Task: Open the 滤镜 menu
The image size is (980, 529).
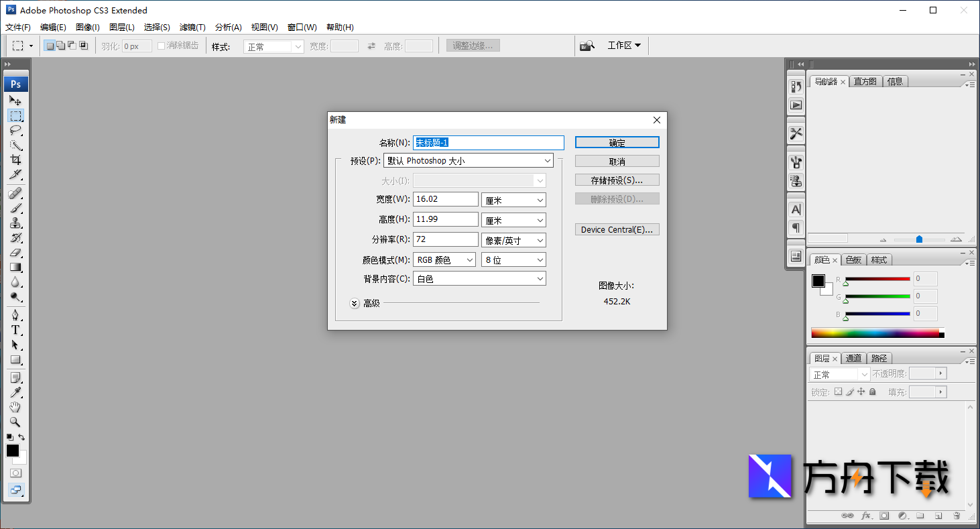Action: tap(192, 27)
